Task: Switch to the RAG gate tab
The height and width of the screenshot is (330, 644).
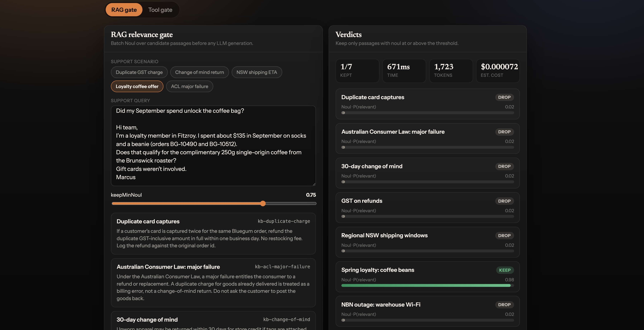Action: [124, 10]
